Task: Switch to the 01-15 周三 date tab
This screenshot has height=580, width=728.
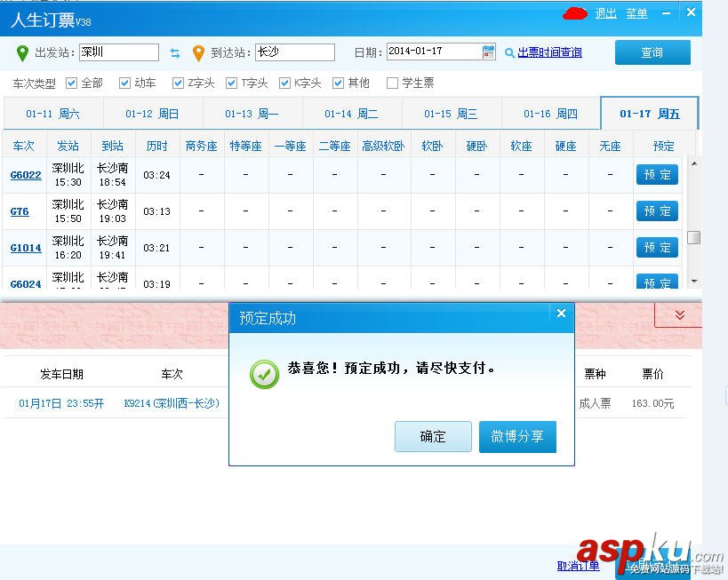Action: [x=451, y=114]
